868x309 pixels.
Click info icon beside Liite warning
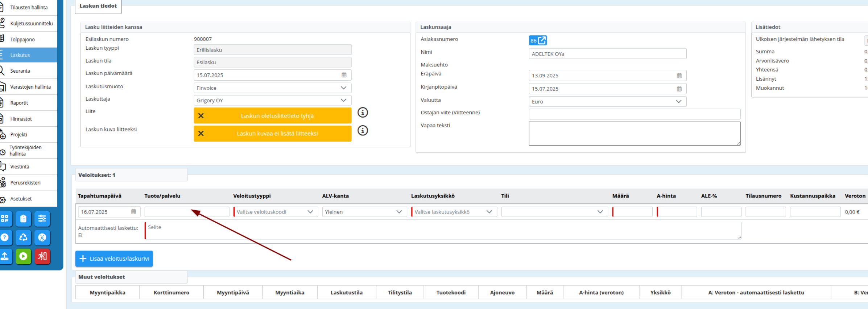[x=363, y=113]
